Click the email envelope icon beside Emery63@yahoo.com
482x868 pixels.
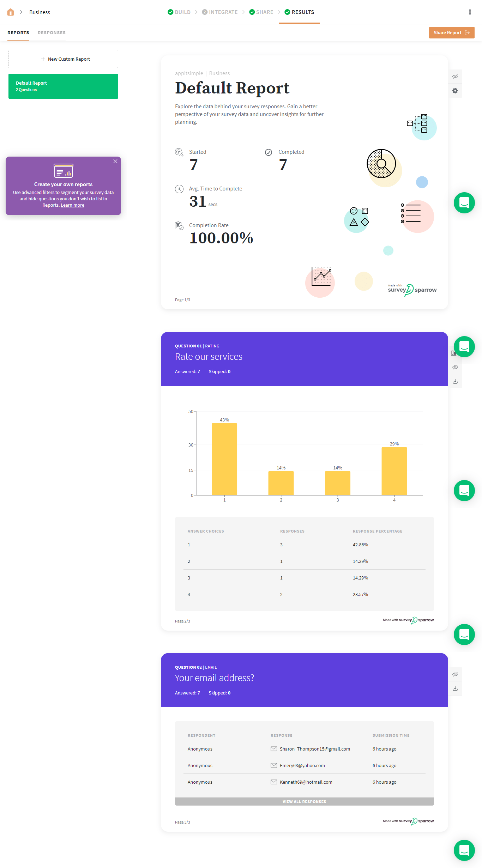coord(273,765)
